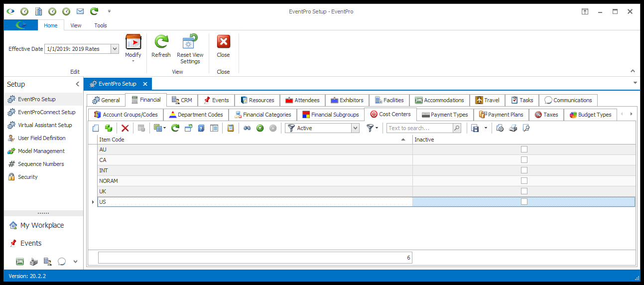The height and width of the screenshot is (285, 644).
Task: Click the green refresh icon in title bar
Action: pos(94,11)
